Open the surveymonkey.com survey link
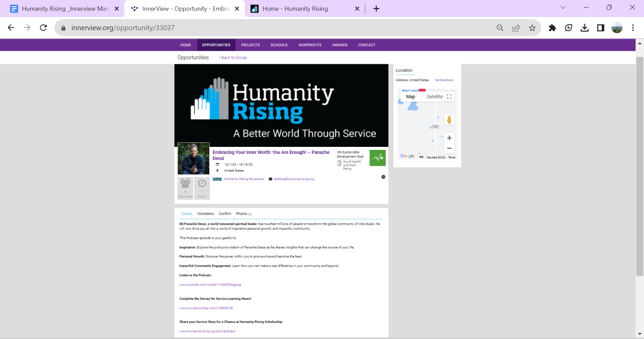Viewport: 644px width, 339px height. [x=206, y=308]
